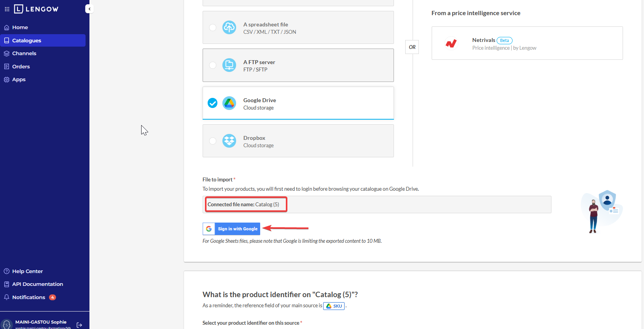
Task: Go to the Catalogues section
Action: (26, 40)
